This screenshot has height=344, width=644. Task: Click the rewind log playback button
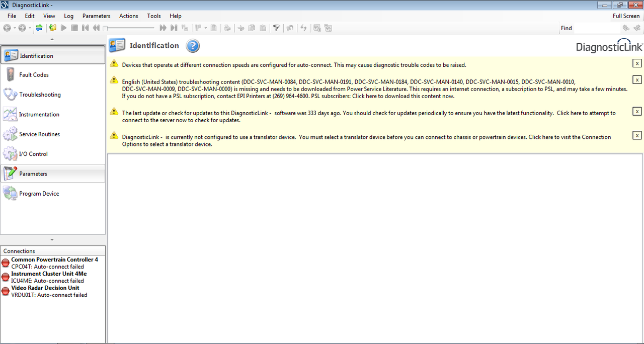[96, 28]
